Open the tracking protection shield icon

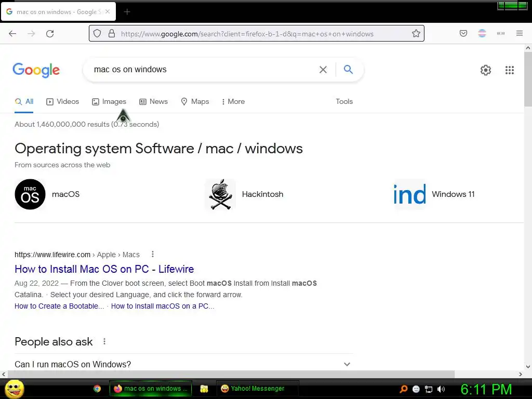(97, 34)
